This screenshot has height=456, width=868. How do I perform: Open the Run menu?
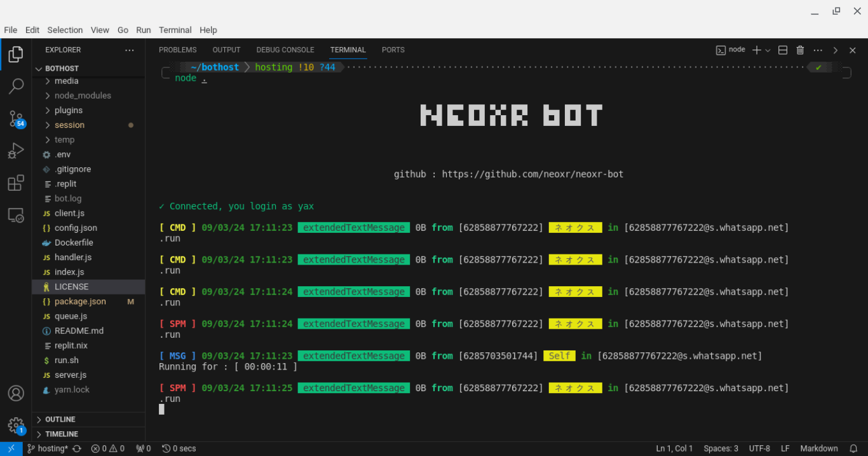click(x=144, y=30)
